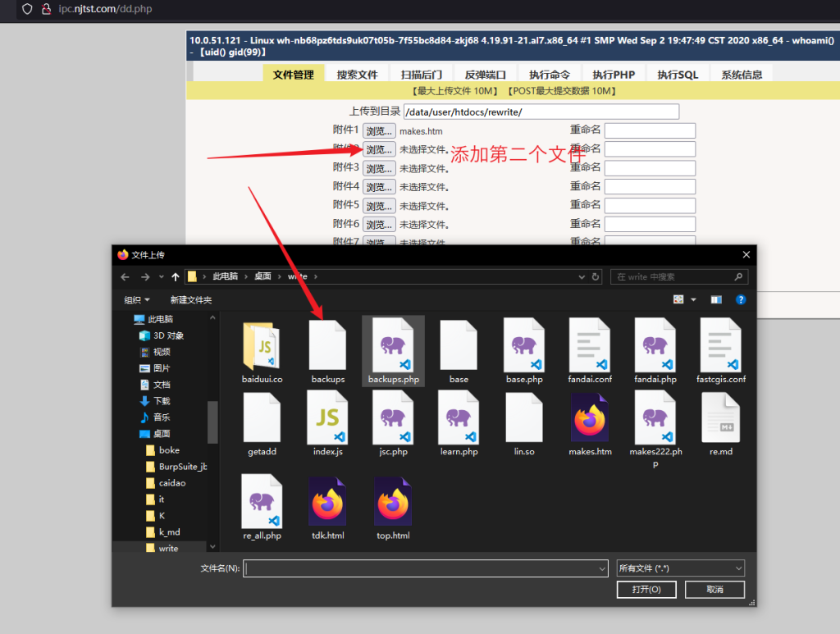Image resolution: width=840 pixels, height=634 pixels.
Task: Select the 下载 folder in sidebar
Action: tap(162, 401)
